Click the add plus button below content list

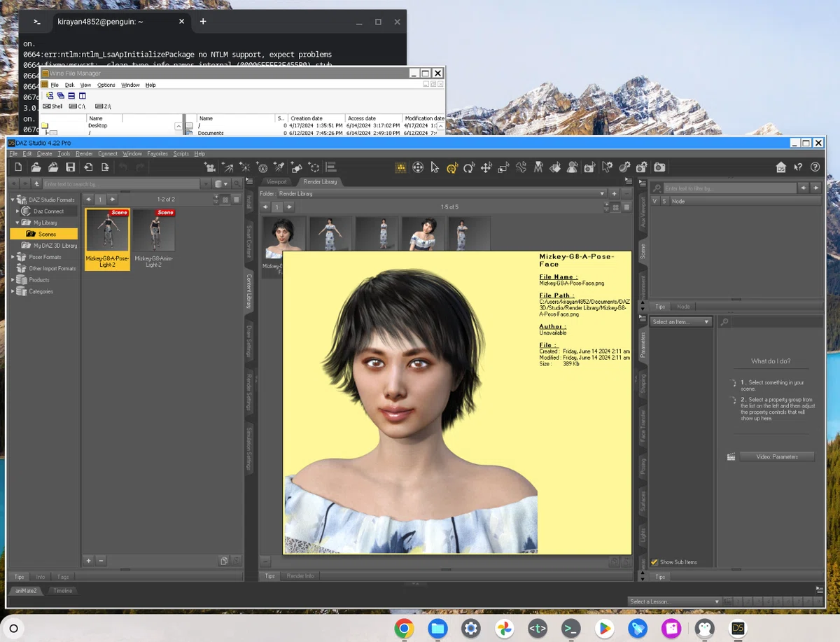click(x=88, y=561)
